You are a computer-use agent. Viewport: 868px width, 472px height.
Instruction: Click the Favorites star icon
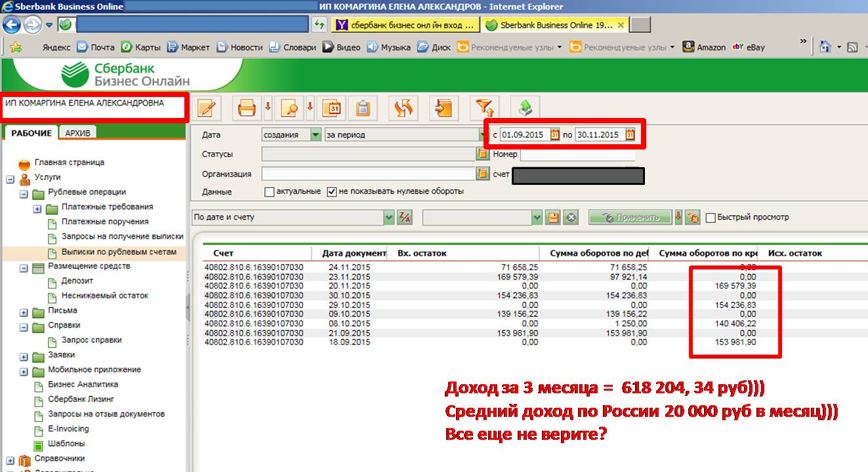(15, 47)
